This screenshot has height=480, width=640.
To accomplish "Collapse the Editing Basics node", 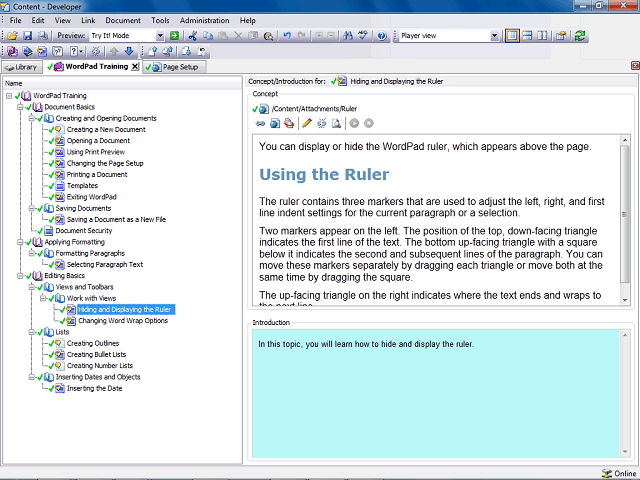I will point(20,276).
